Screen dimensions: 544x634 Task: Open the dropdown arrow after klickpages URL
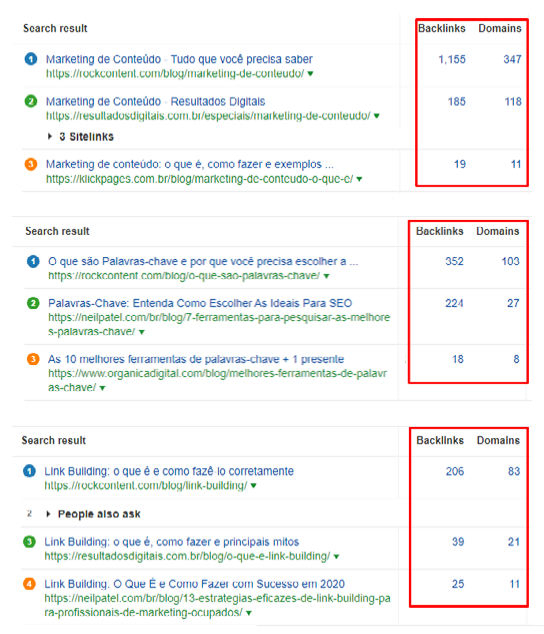tap(359, 179)
